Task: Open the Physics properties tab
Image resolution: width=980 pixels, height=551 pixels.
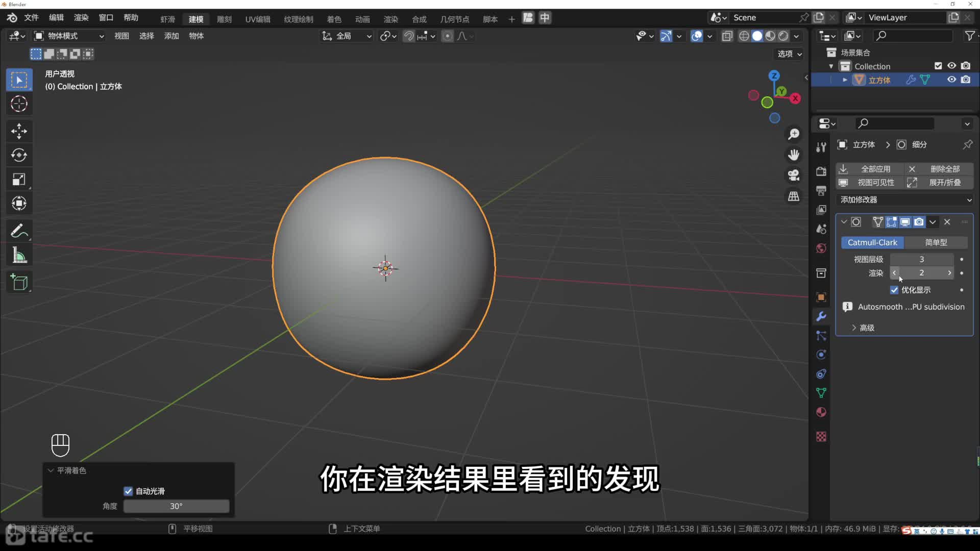Action: point(821,355)
